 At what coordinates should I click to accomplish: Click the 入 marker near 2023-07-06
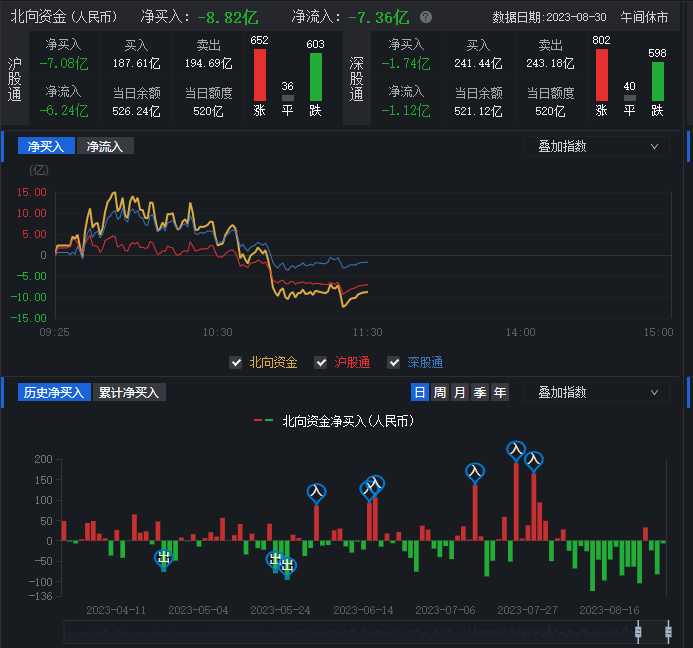475,472
